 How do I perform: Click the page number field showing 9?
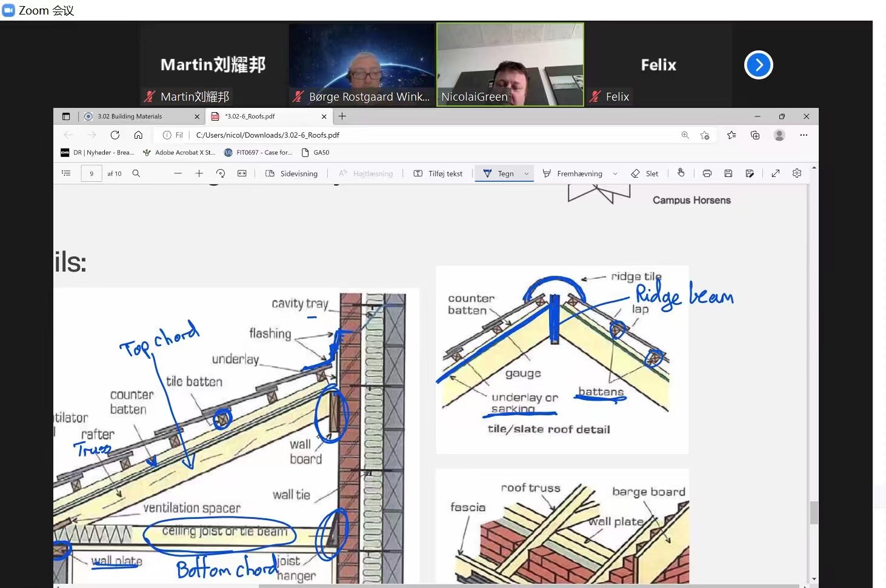pyautogui.click(x=92, y=173)
